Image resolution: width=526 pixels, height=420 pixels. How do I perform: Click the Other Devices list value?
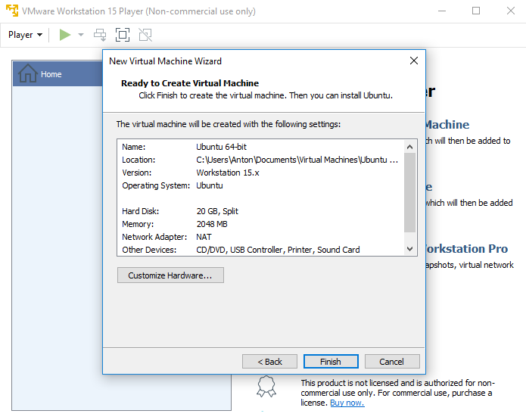pos(278,250)
